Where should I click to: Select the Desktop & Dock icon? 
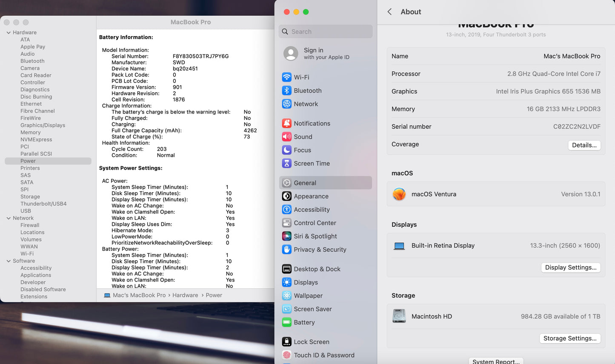286,269
